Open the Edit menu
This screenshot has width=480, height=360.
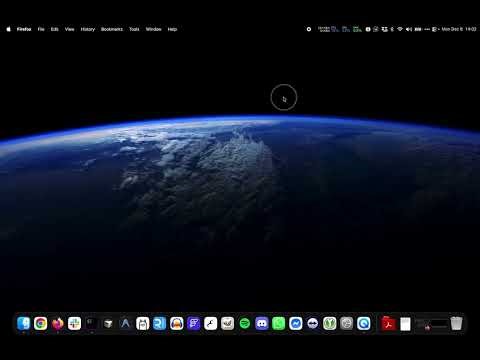pyautogui.click(x=55, y=29)
